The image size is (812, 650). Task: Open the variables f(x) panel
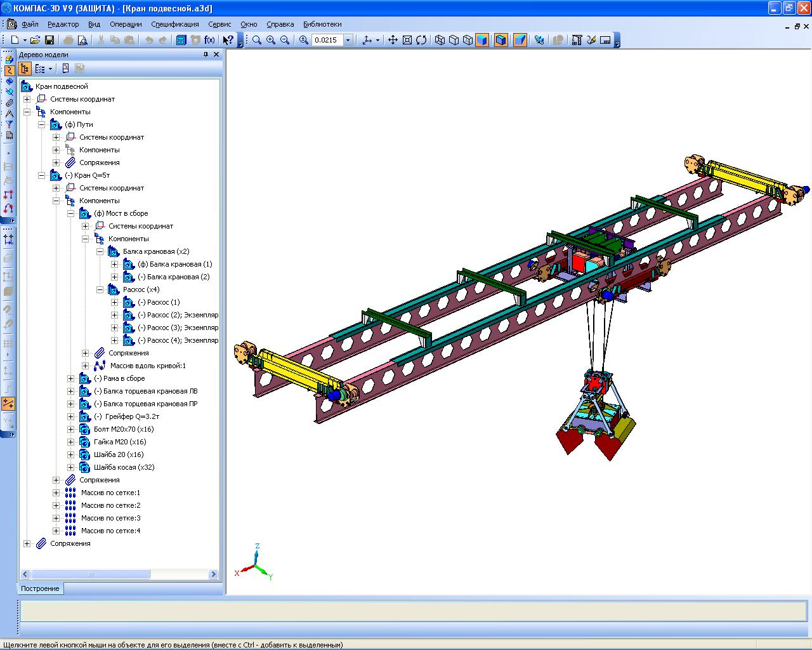click(209, 40)
